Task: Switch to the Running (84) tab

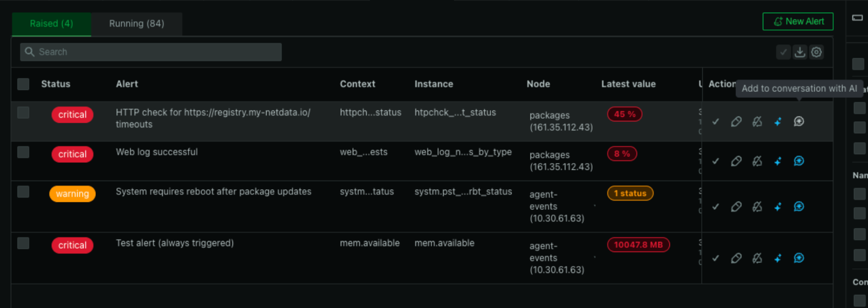Action: click(136, 23)
